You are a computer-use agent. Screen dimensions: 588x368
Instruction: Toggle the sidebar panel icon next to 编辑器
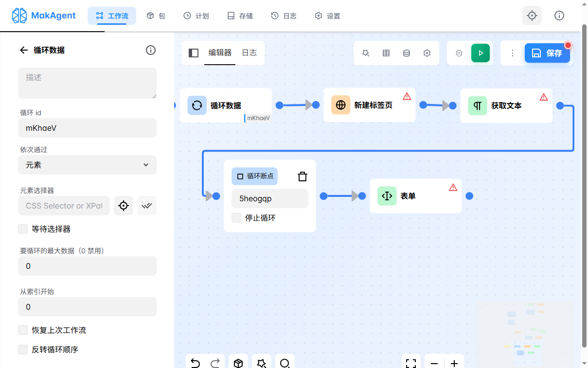click(194, 53)
